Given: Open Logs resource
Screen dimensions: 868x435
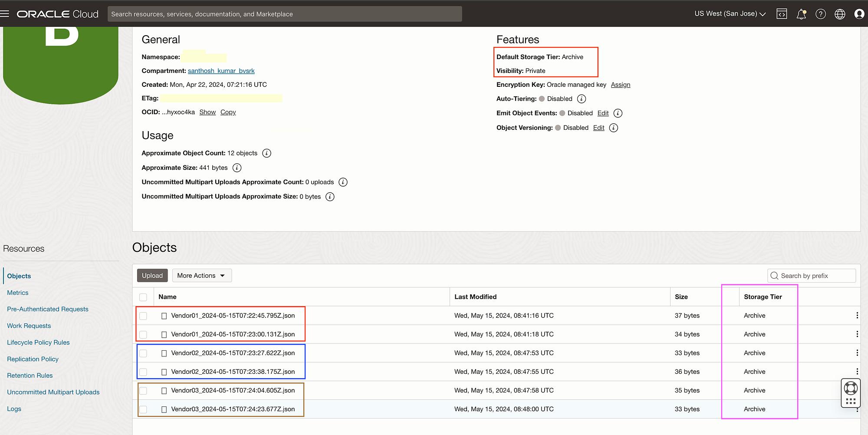Looking at the screenshot, I should click(14, 409).
